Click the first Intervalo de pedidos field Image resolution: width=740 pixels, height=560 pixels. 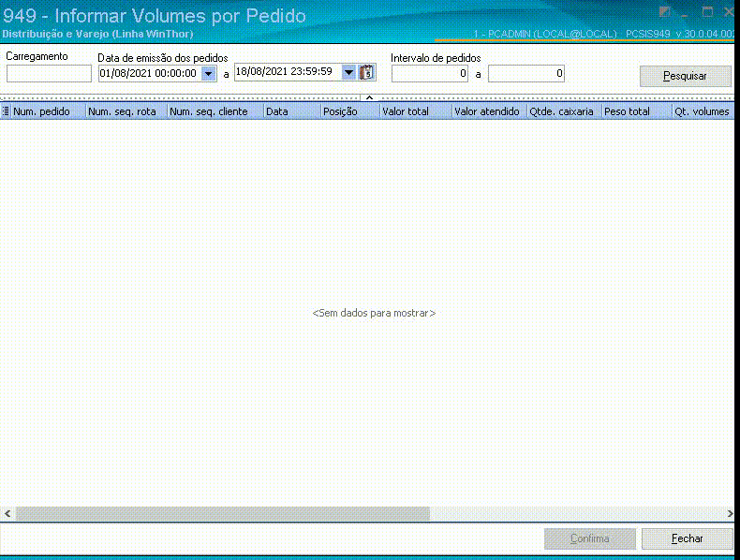[x=429, y=74]
